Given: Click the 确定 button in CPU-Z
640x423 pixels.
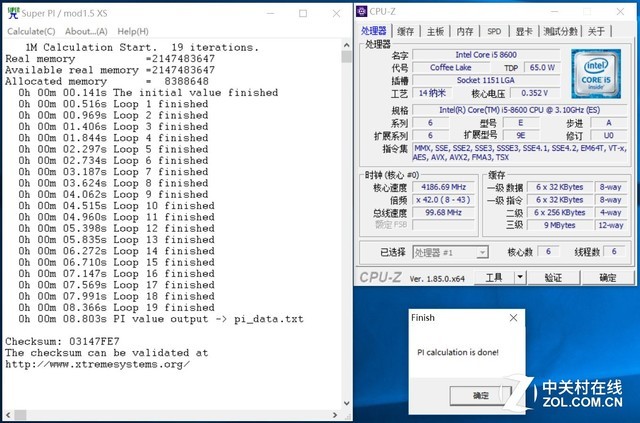Looking at the screenshot, I should pos(607,278).
